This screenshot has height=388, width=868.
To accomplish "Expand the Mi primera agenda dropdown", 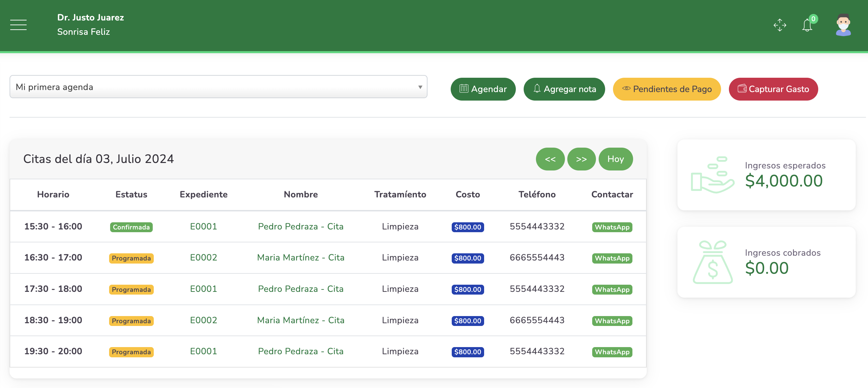I will [218, 87].
